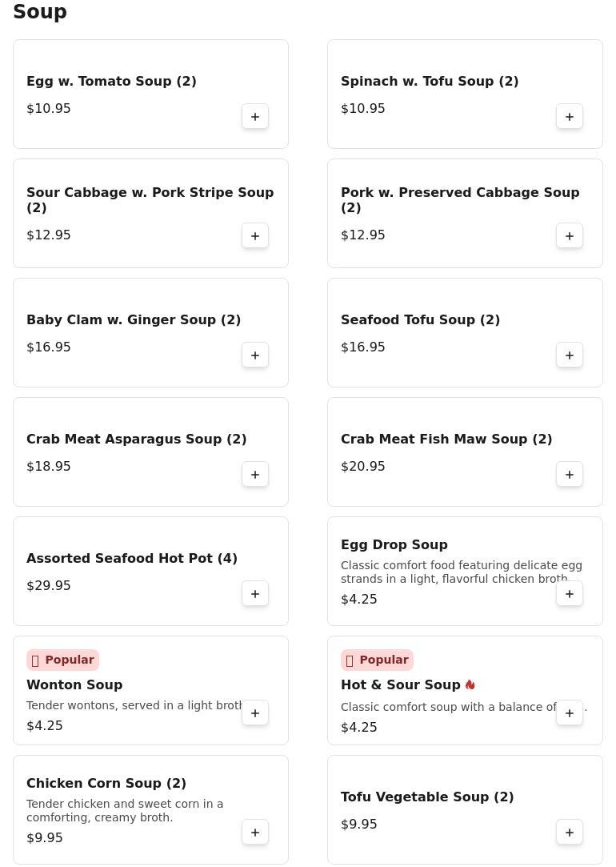The image size is (616, 867).
Task: Click plus for Sour Cabbage Pork Stripe Soup
Action: [255, 236]
